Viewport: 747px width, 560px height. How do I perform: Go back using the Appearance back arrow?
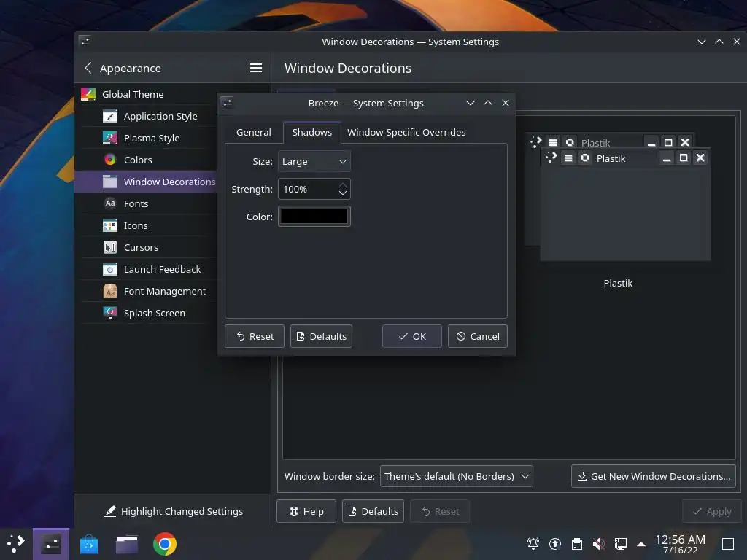coord(88,68)
